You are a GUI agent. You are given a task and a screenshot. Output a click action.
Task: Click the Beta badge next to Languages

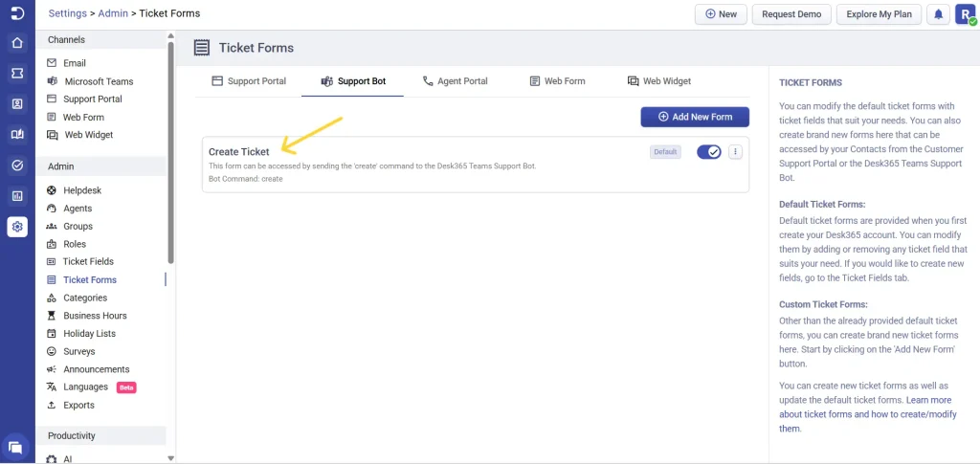[126, 387]
